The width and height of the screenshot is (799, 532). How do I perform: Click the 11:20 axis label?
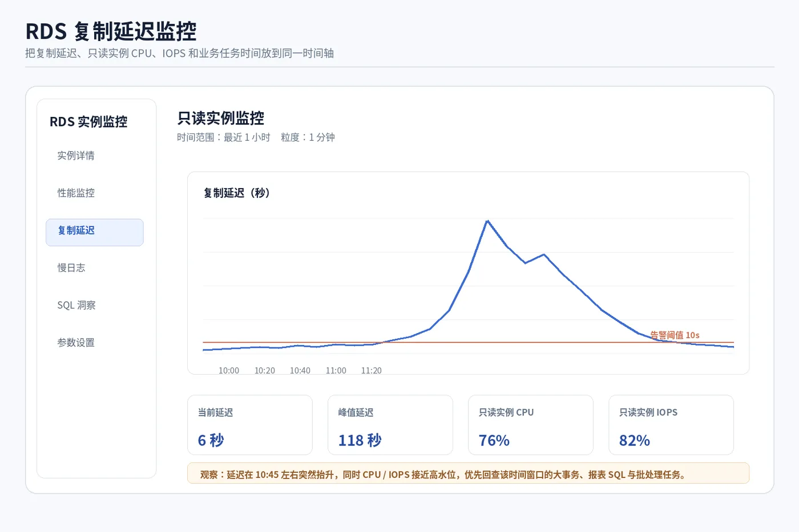[x=372, y=371]
